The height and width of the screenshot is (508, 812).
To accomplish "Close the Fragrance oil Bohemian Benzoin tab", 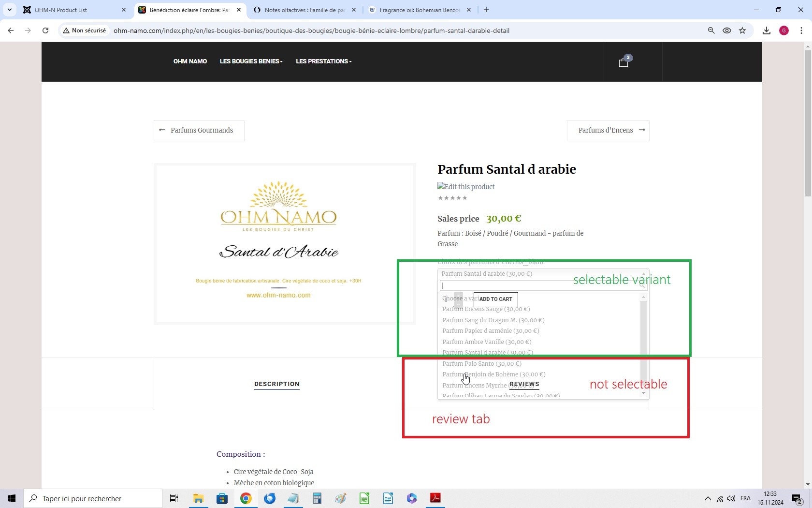I will tap(468, 10).
